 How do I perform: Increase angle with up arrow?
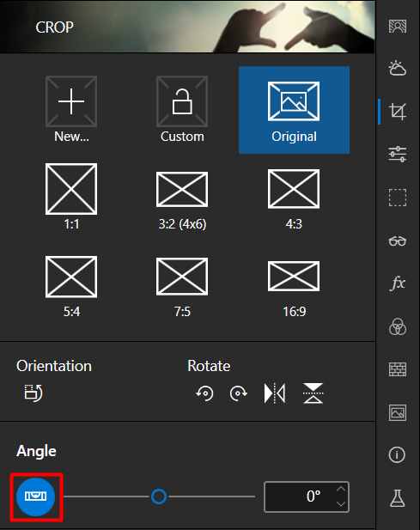click(341, 489)
